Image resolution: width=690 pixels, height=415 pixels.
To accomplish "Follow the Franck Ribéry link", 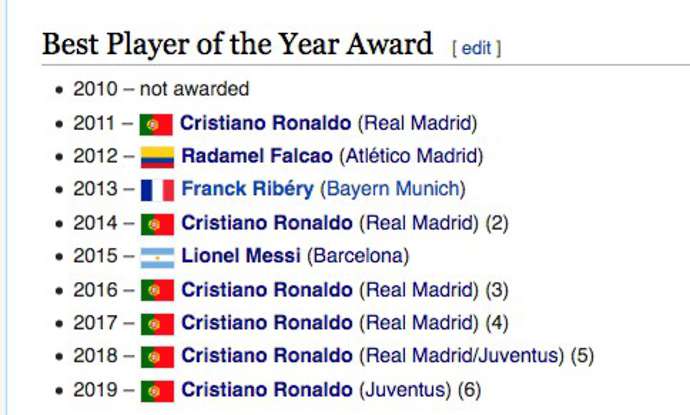I will point(247,189).
